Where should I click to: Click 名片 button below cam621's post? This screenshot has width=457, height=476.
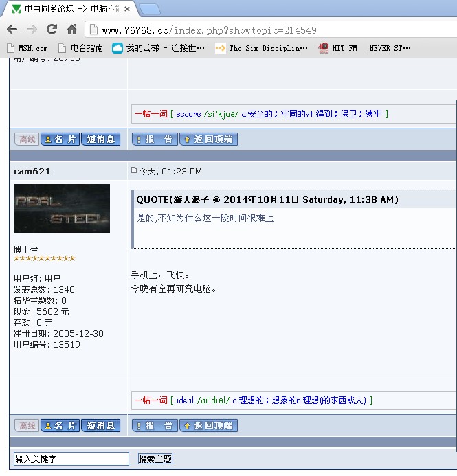60,426
